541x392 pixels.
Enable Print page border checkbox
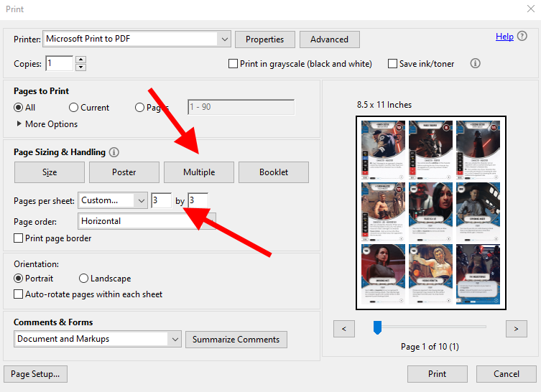(18, 238)
